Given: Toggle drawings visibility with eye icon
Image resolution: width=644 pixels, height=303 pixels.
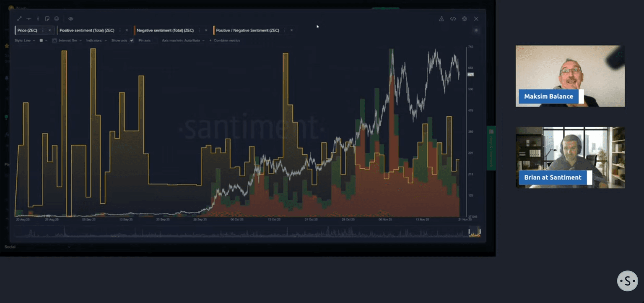Looking at the screenshot, I should (71, 19).
